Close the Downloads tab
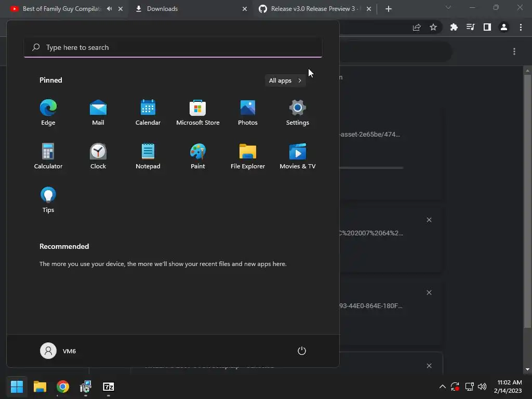The height and width of the screenshot is (399, 532). pyautogui.click(x=245, y=9)
